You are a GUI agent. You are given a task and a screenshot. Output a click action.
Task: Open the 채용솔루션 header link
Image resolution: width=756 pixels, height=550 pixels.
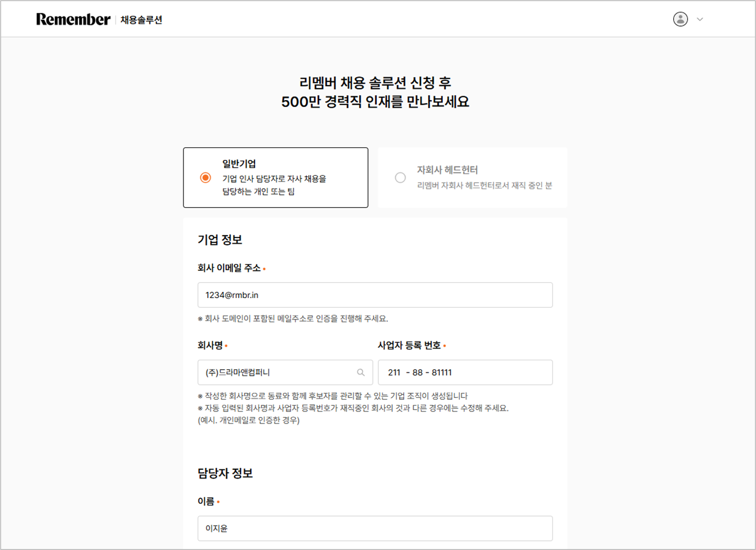click(141, 20)
